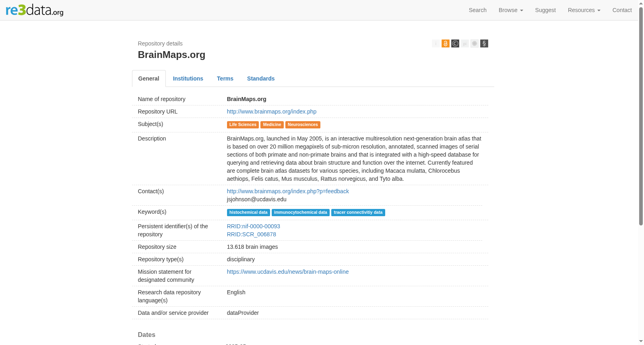This screenshot has width=644, height=345.
Task: Click the 'Repository size' row label
Action: [x=157, y=247]
